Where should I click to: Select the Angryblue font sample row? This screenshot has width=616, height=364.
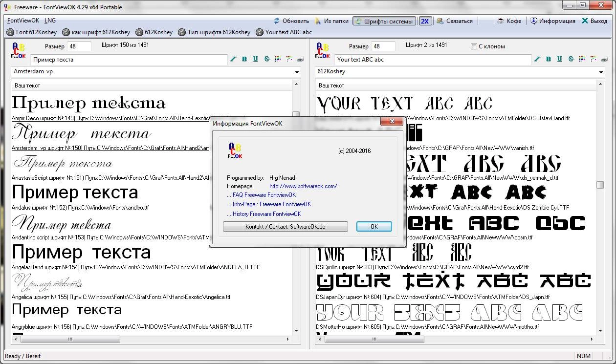tap(152, 316)
